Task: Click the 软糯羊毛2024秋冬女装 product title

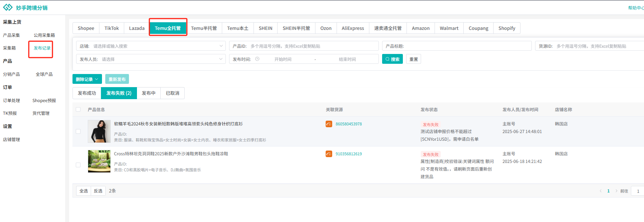Action: click(178, 124)
